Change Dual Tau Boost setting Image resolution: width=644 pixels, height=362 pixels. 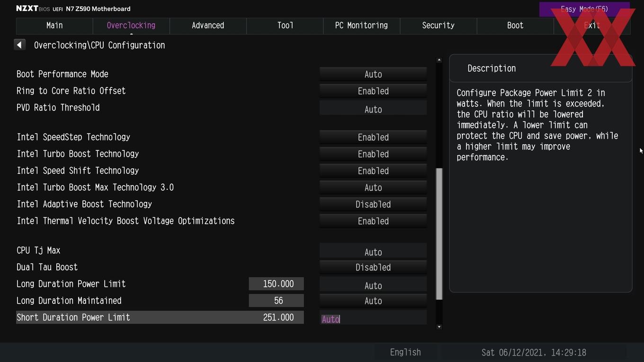(x=373, y=267)
